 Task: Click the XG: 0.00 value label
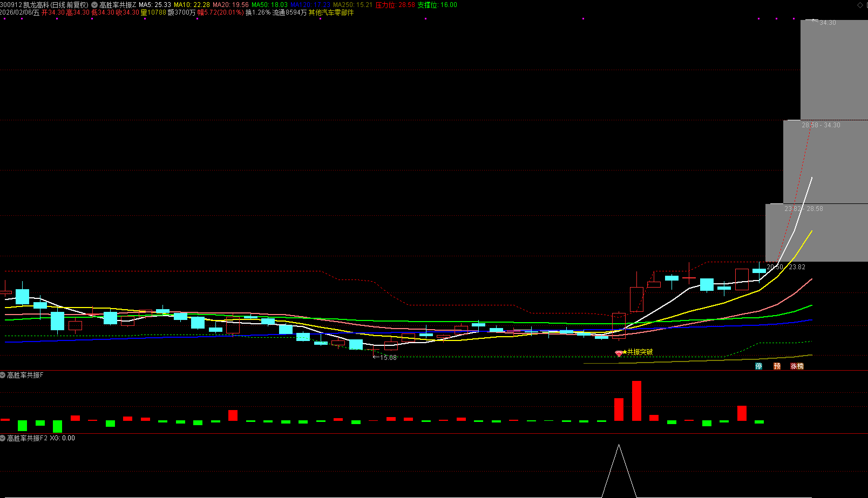tap(63, 438)
